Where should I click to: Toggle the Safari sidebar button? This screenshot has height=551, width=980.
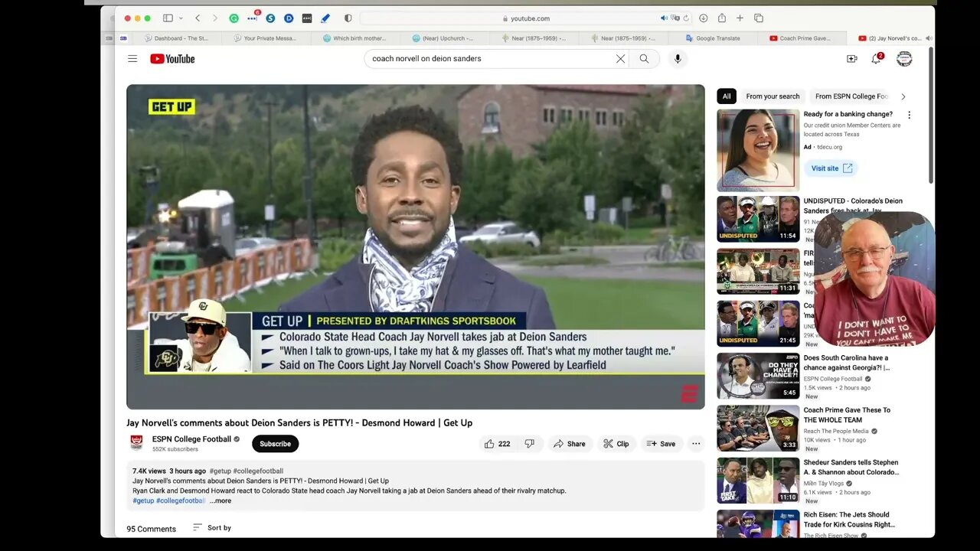click(x=168, y=18)
